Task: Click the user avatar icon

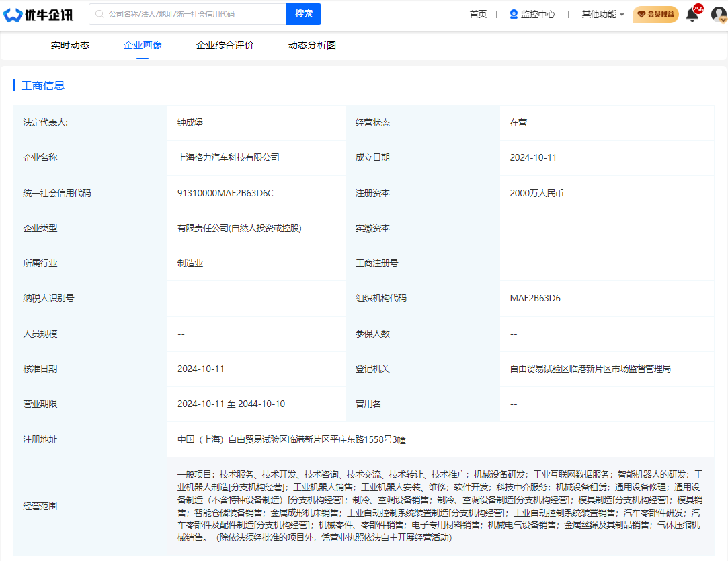Action: point(719,13)
